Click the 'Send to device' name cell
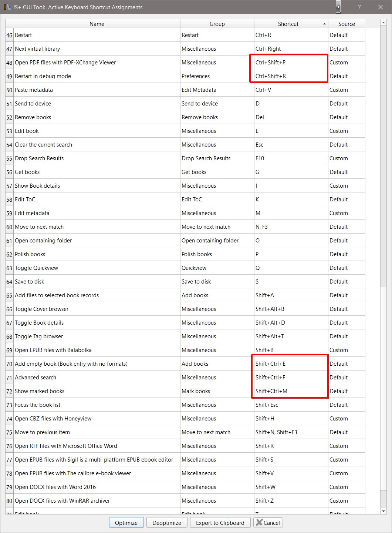This screenshot has height=533, width=392. [x=97, y=104]
